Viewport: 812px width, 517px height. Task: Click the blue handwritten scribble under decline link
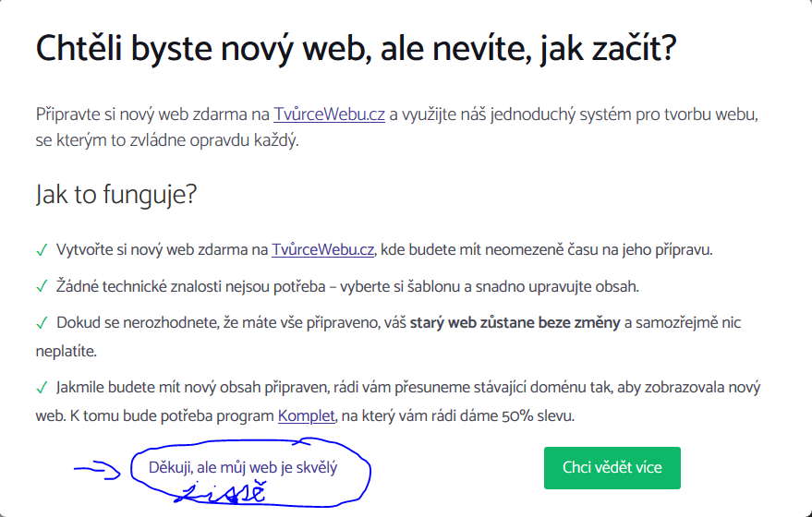(x=225, y=493)
